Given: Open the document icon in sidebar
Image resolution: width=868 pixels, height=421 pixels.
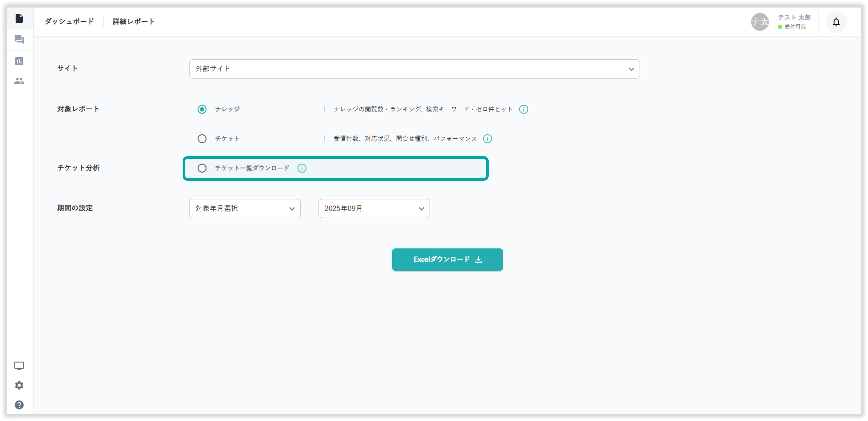Looking at the screenshot, I should point(19,18).
